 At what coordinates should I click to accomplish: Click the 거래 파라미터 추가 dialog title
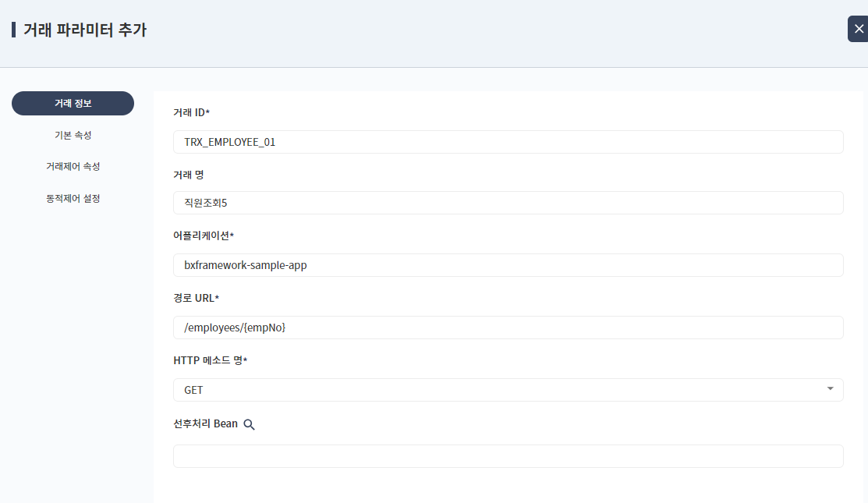pos(85,30)
